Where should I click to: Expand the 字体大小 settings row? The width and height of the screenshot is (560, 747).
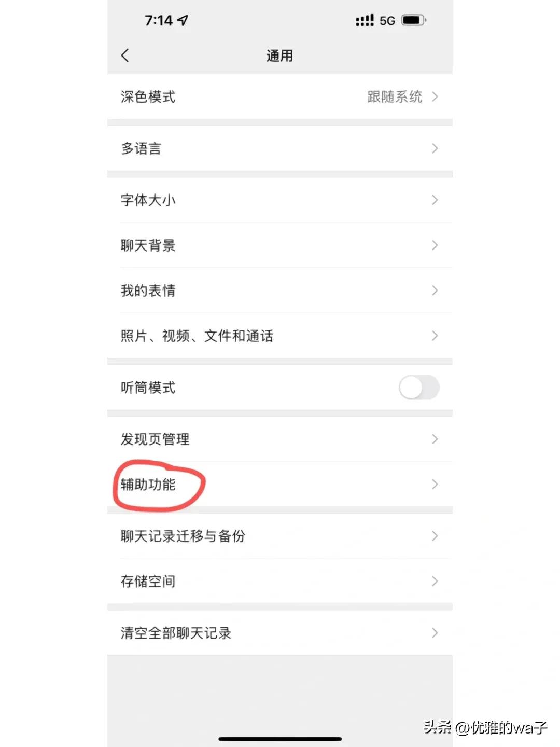point(280,200)
